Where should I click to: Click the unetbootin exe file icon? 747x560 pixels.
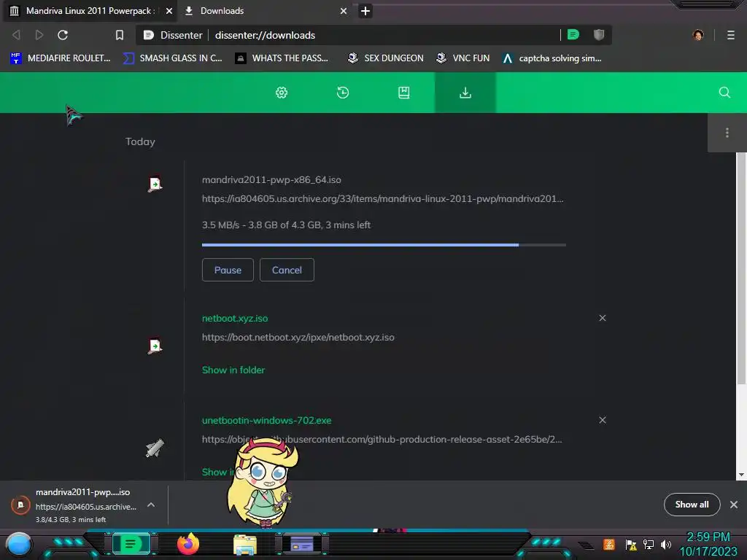155,448
